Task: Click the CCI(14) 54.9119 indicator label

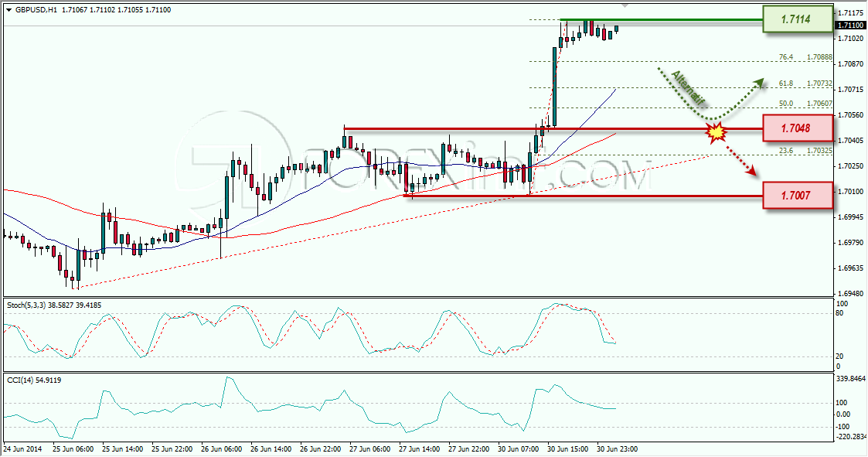Action: pyautogui.click(x=34, y=380)
